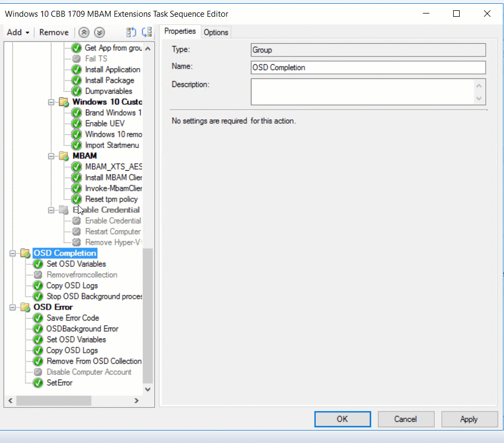Viewport: 504px width, 443px height.
Task: Collapse the OSD Error group
Action: pos(12,307)
